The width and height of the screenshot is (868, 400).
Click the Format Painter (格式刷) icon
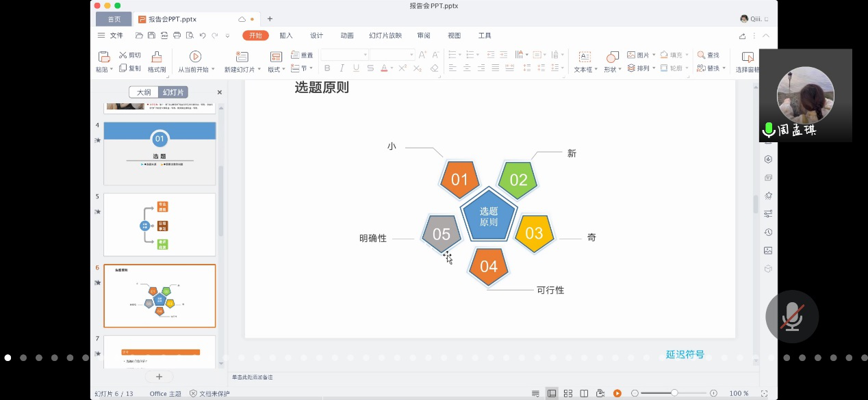pyautogui.click(x=157, y=57)
